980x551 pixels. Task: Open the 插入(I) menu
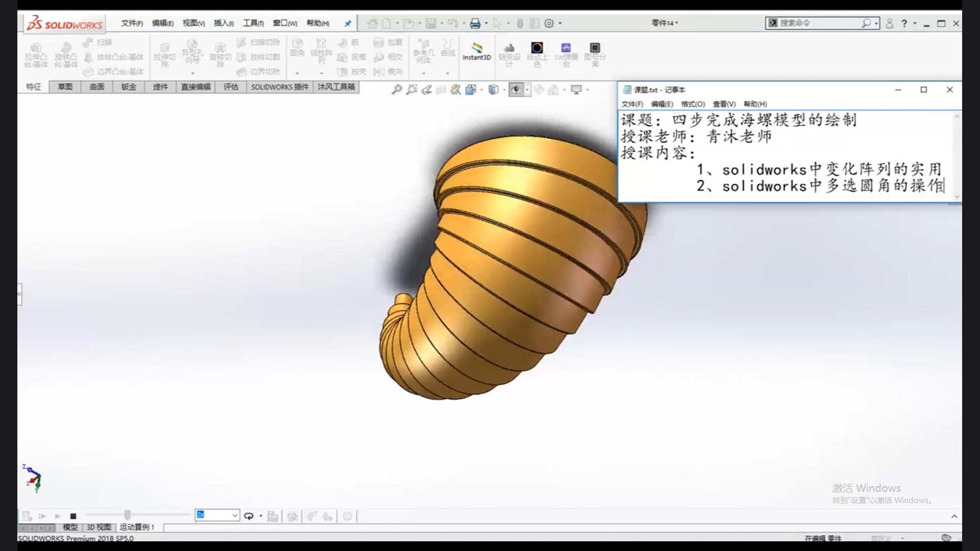pyautogui.click(x=224, y=23)
